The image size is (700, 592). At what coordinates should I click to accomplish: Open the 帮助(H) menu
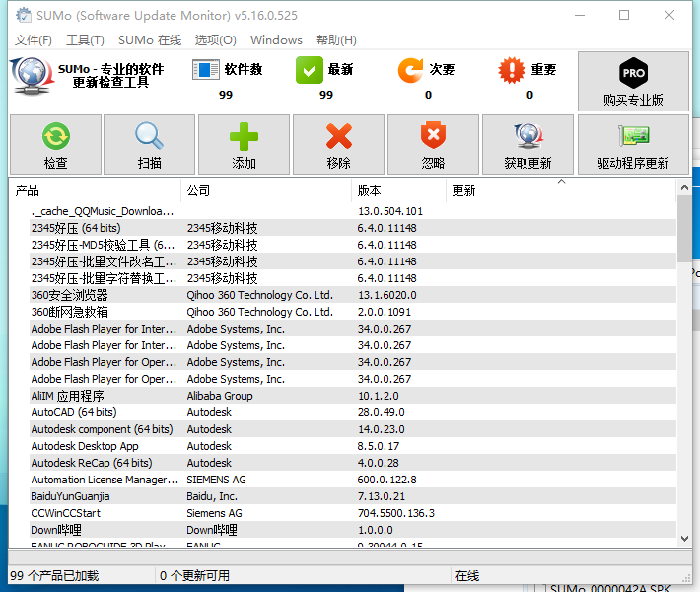pyautogui.click(x=336, y=40)
